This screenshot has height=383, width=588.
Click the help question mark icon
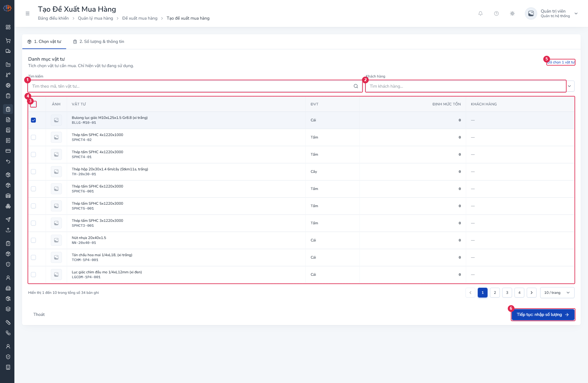pos(496,13)
